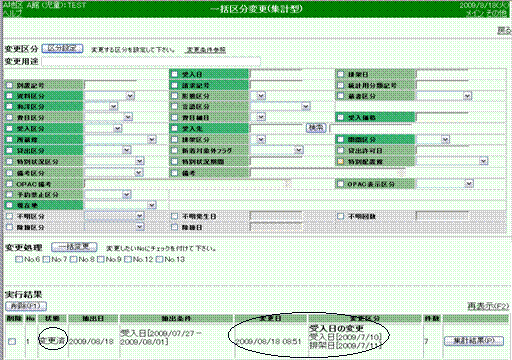Click the 一括変更 button

pyautogui.click(x=74, y=247)
